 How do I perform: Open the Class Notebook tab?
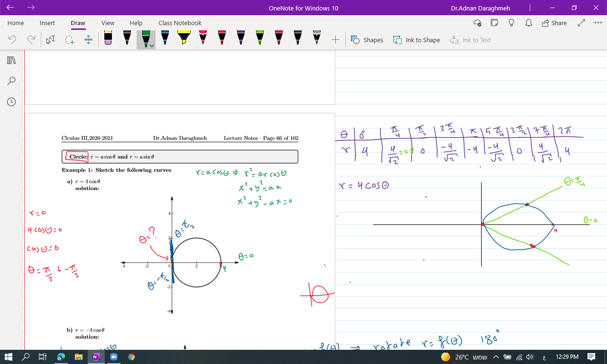(x=180, y=23)
